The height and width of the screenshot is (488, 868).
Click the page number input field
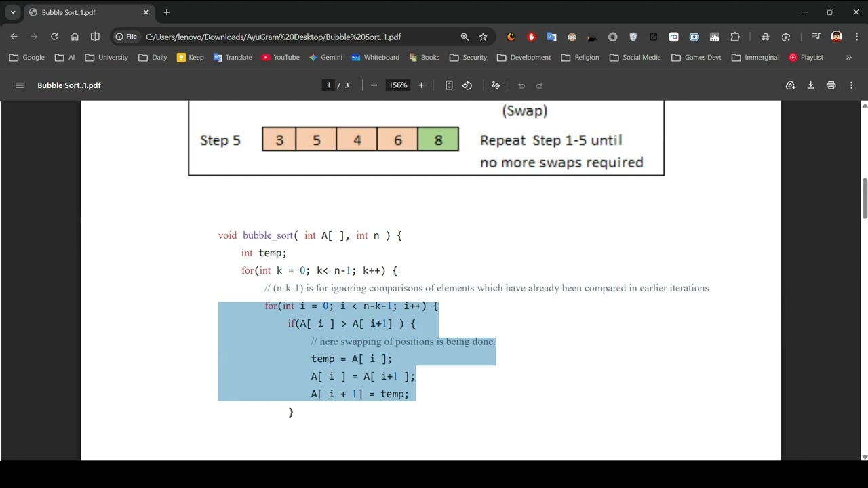[328, 85]
